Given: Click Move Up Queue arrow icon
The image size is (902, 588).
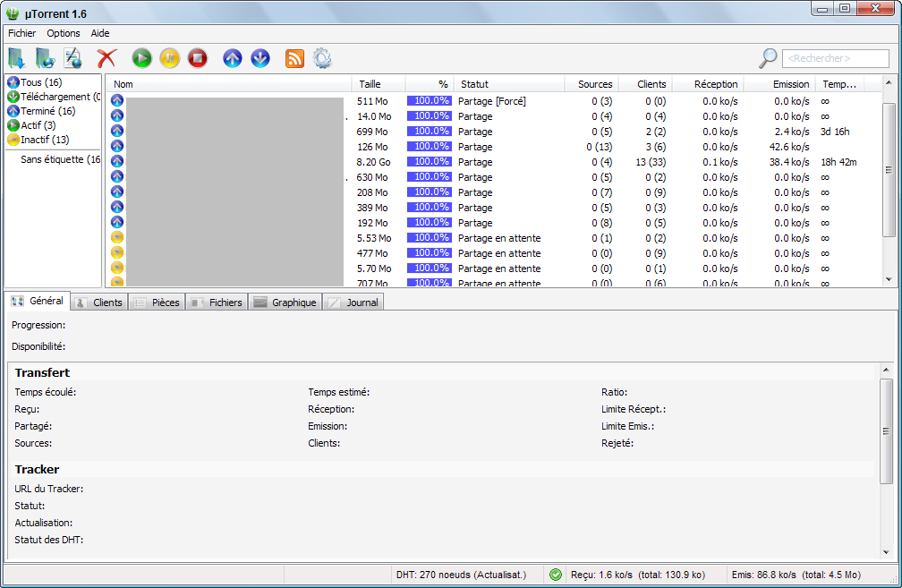Looking at the screenshot, I should (x=233, y=58).
